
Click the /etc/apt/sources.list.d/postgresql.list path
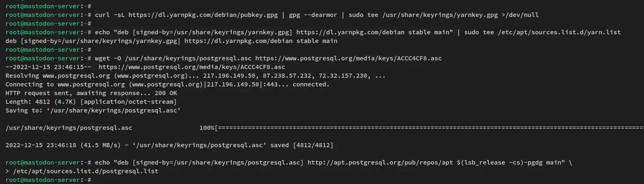point(85,171)
